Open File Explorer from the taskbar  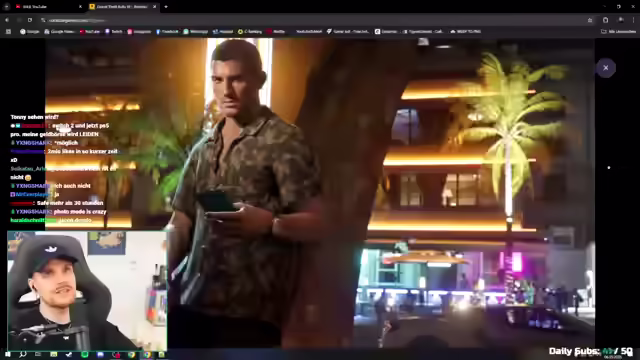click(53, 354)
